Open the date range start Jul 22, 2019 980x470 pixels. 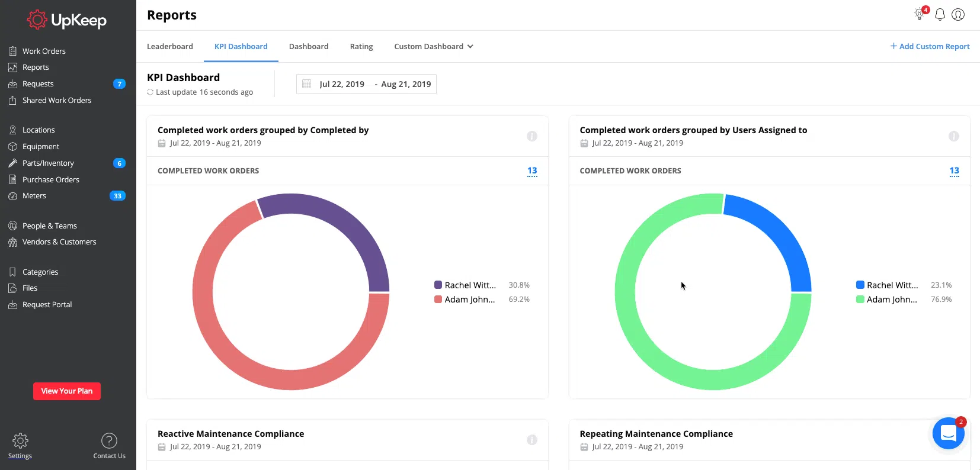(x=342, y=84)
